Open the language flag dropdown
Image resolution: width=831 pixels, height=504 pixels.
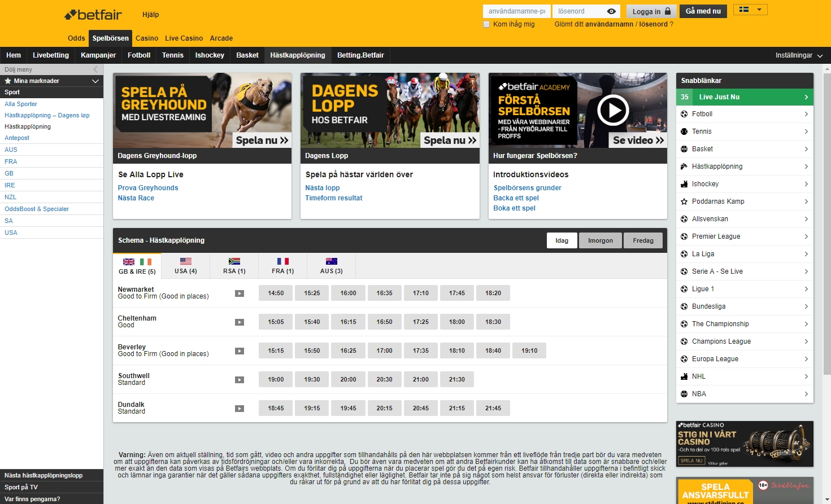click(x=750, y=9)
